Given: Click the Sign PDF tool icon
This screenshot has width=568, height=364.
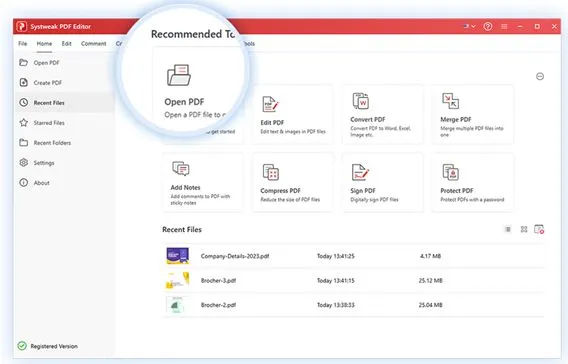Looking at the screenshot, I should tap(360, 172).
